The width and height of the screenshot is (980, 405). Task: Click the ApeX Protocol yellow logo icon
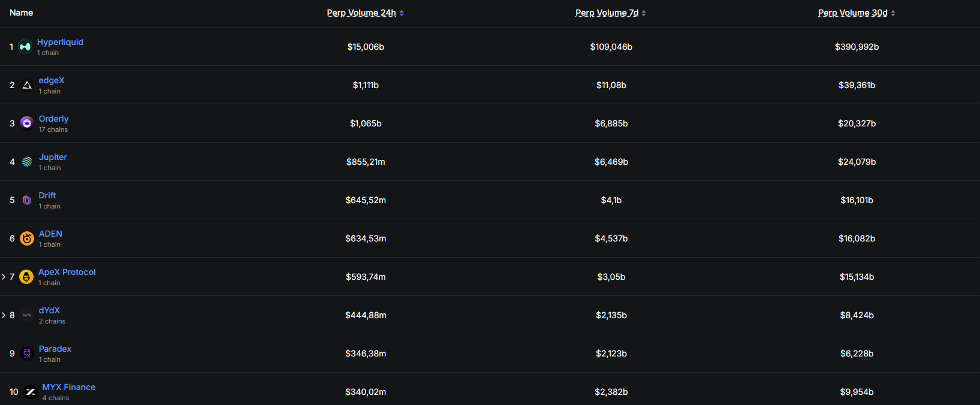point(26,277)
